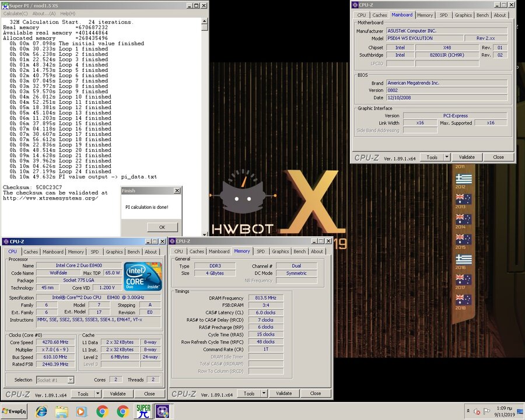
Task: Launch Windows Media Player taskbar icon
Action: [x=82, y=411]
